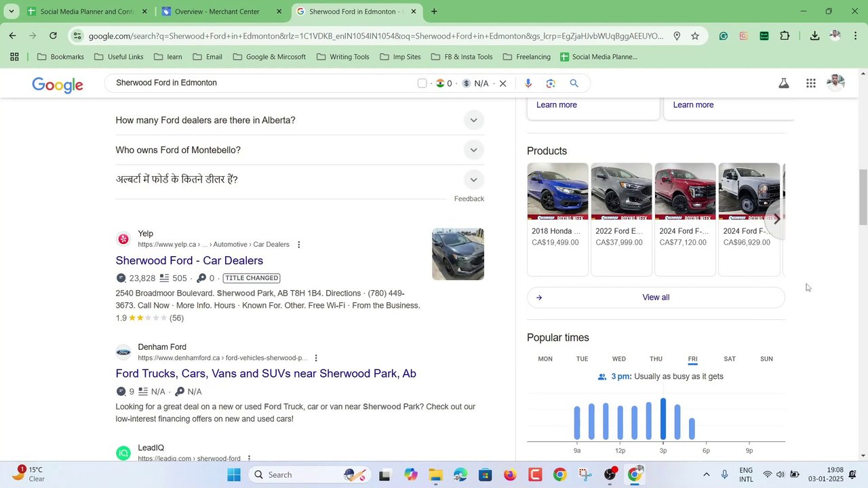Select the TUE popular times tab

tap(582, 359)
